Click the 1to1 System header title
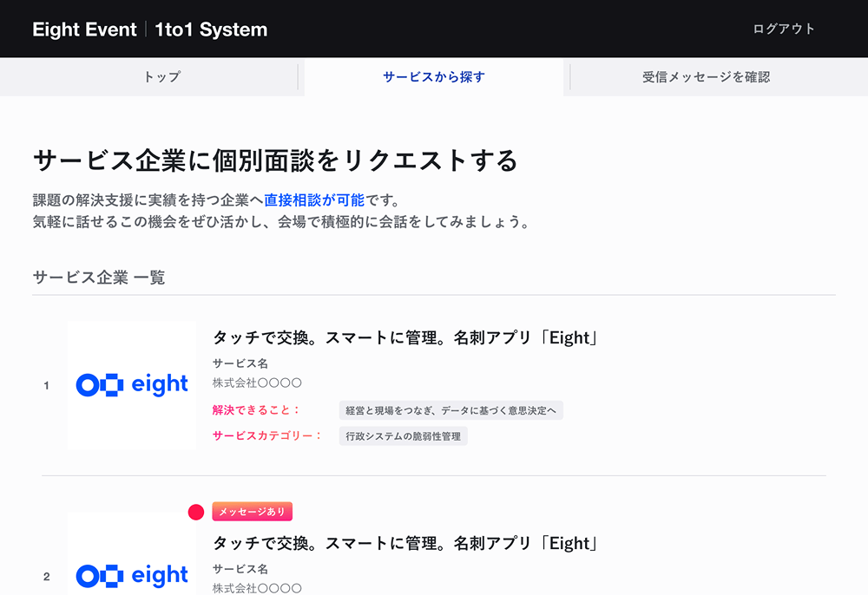Screen dimensions: 868x595 coord(211,29)
